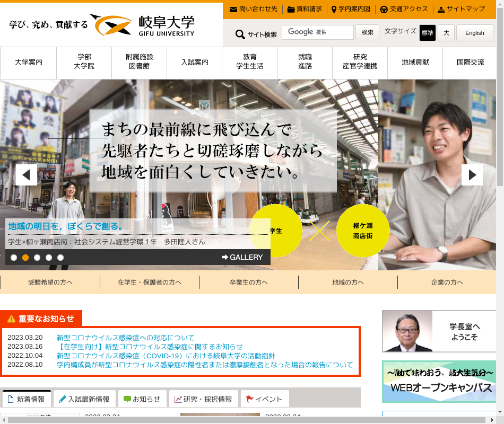504x424 pixels.
Task: Select the first carousel slide dot
Action: [14, 258]
